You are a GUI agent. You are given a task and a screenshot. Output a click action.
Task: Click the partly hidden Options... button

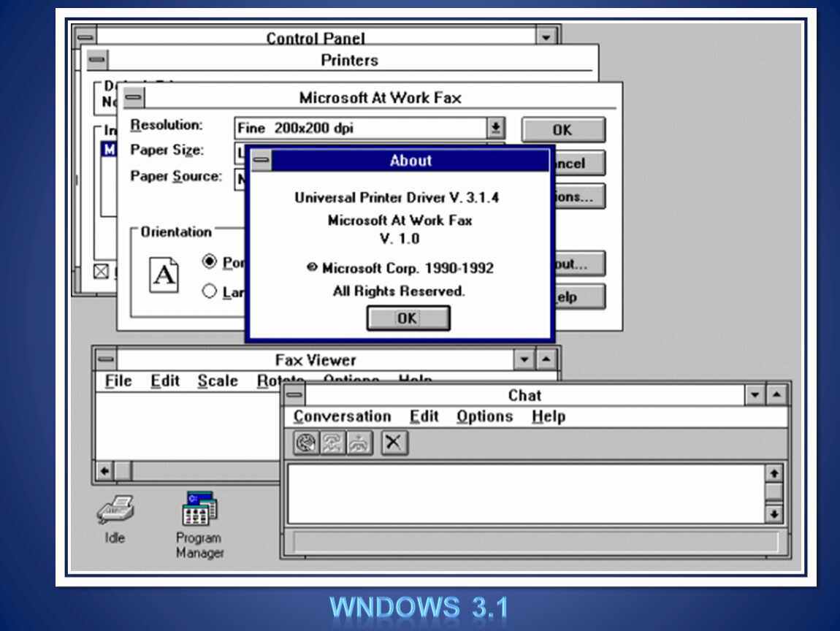(x=580, y=196)
